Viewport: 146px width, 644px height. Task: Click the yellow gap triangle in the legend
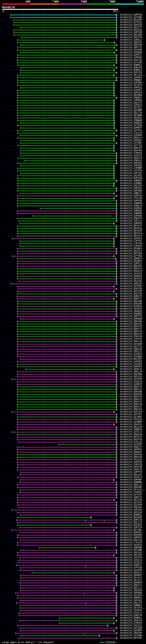click(x=19, y=642)
